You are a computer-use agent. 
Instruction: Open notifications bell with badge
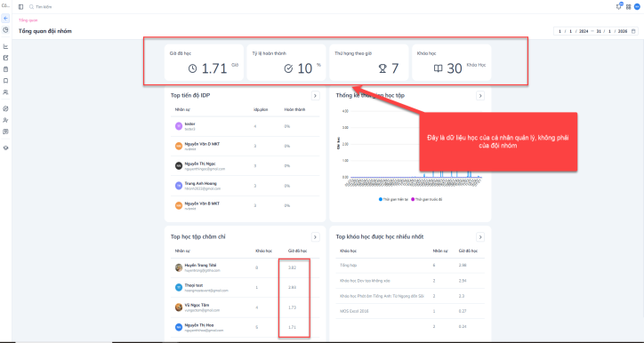619,6
